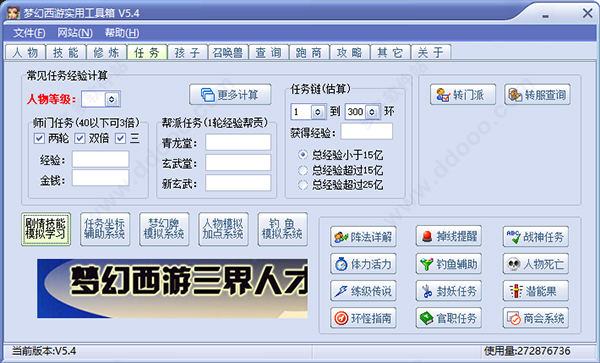Open 人物死亡 skull button
600x363 pixels.
[x=535, y=264]
